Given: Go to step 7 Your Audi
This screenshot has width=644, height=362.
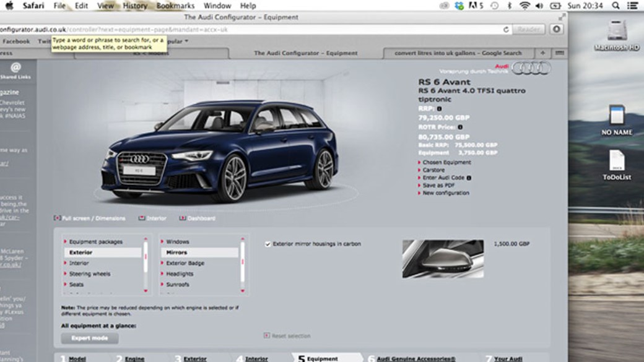Looking at the screenshot, I should tap(508, 359).
